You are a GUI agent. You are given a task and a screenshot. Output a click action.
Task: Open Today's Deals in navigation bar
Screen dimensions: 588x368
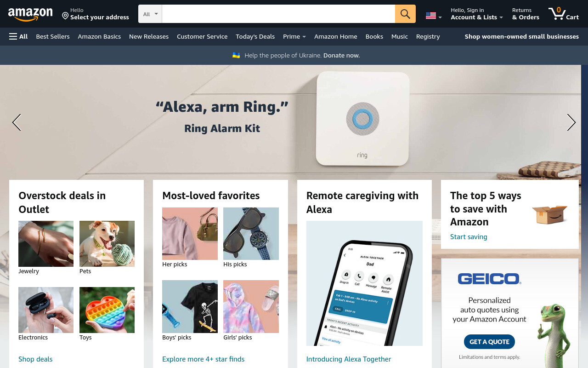(x=255, y=36)
